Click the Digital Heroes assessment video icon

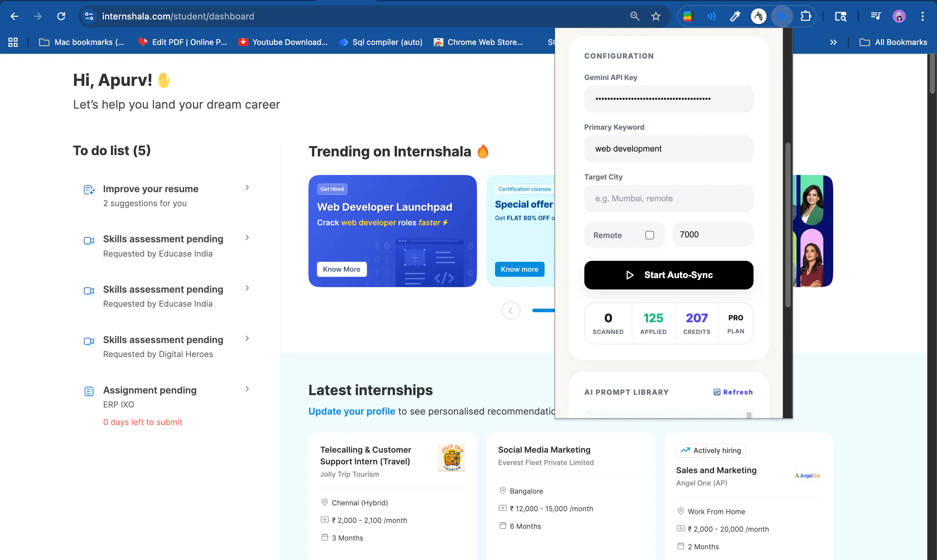[x=89, y=341]
